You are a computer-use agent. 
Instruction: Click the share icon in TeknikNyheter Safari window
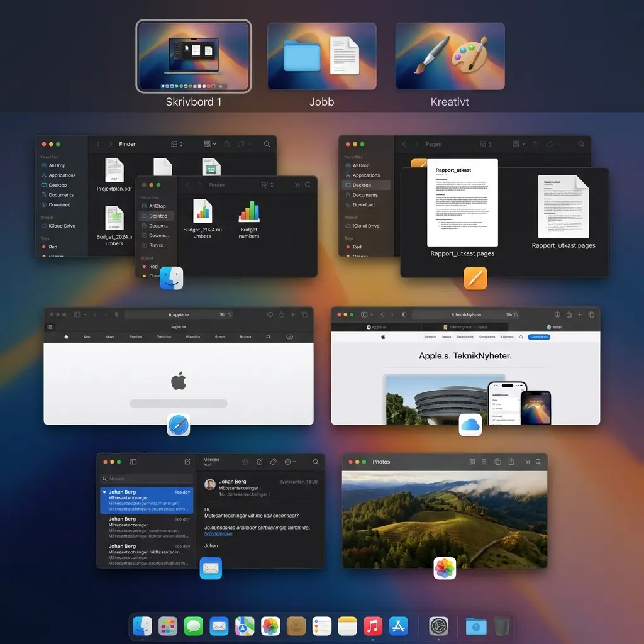(x=569, y=314)
